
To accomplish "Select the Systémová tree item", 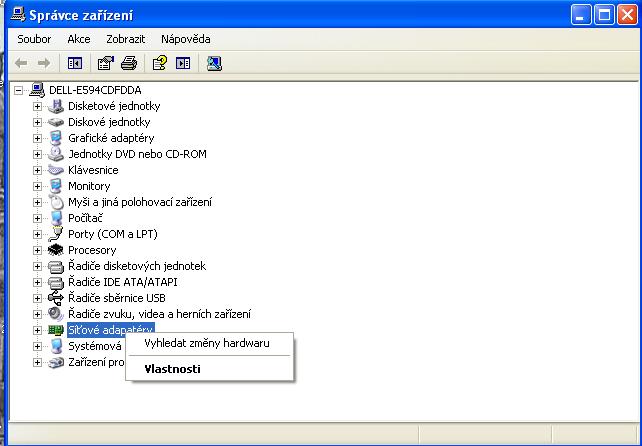I will pos(95,346).
